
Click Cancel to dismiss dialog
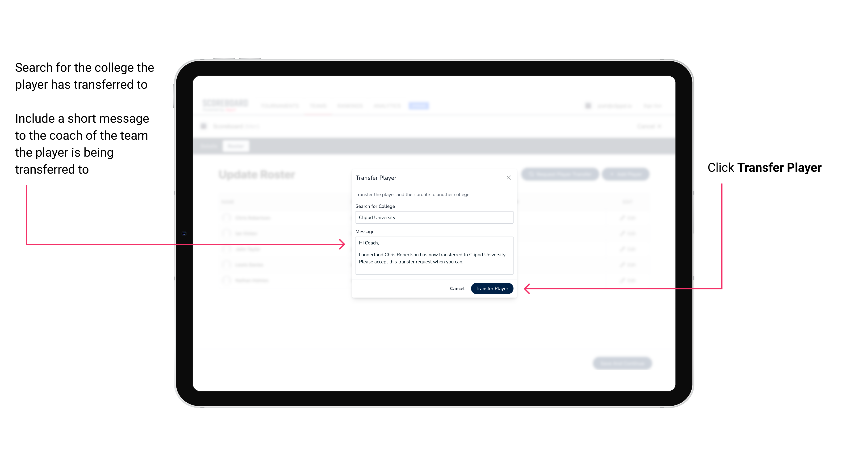tap(457, 288)
